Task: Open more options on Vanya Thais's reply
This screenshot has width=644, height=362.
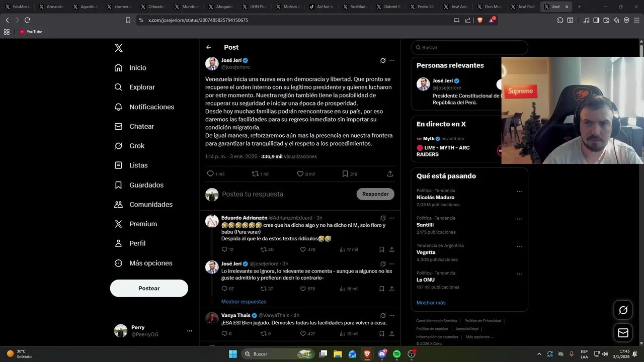Action: point(392,315)
